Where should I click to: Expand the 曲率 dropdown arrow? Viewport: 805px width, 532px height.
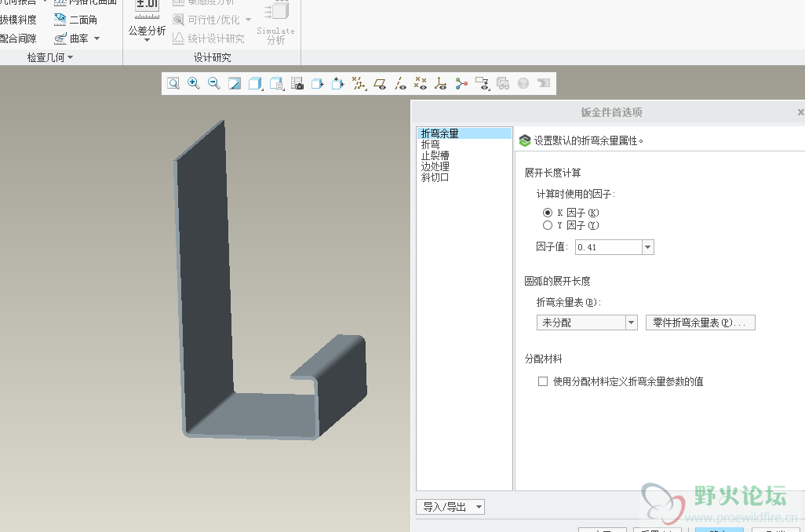(x=97, y=38)
